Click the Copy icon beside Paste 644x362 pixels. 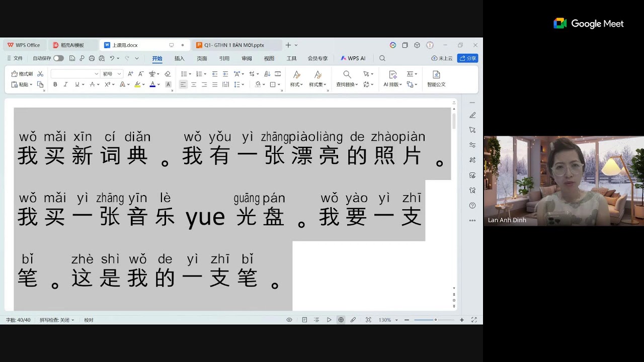tap(40, 84)
